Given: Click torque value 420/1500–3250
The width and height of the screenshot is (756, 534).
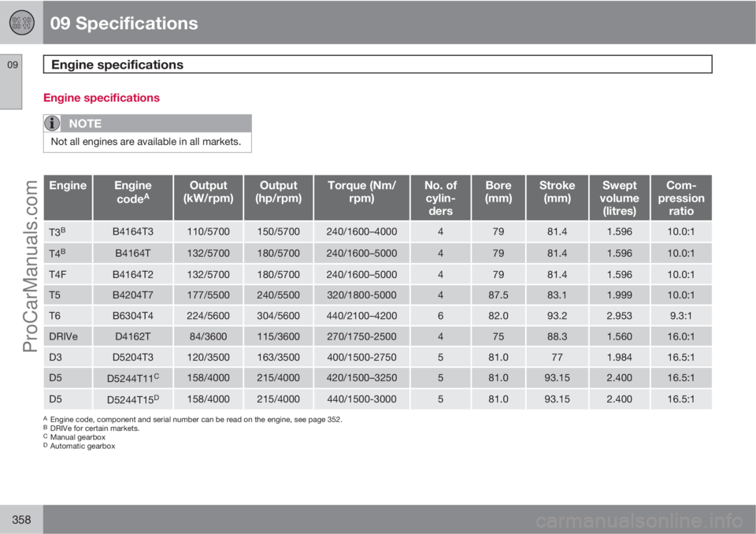Looking at the screenshot, I should click(x=361, y=378).
